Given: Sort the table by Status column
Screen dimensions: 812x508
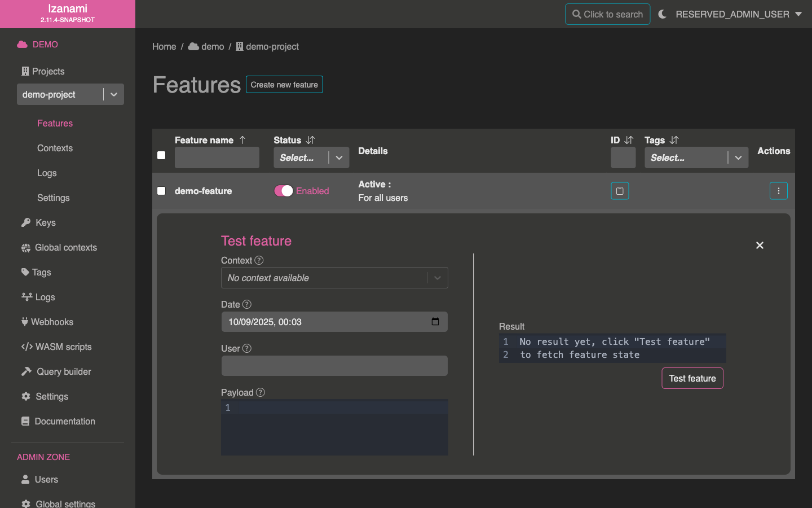Looking at the screenshot, I should (310, 140).
